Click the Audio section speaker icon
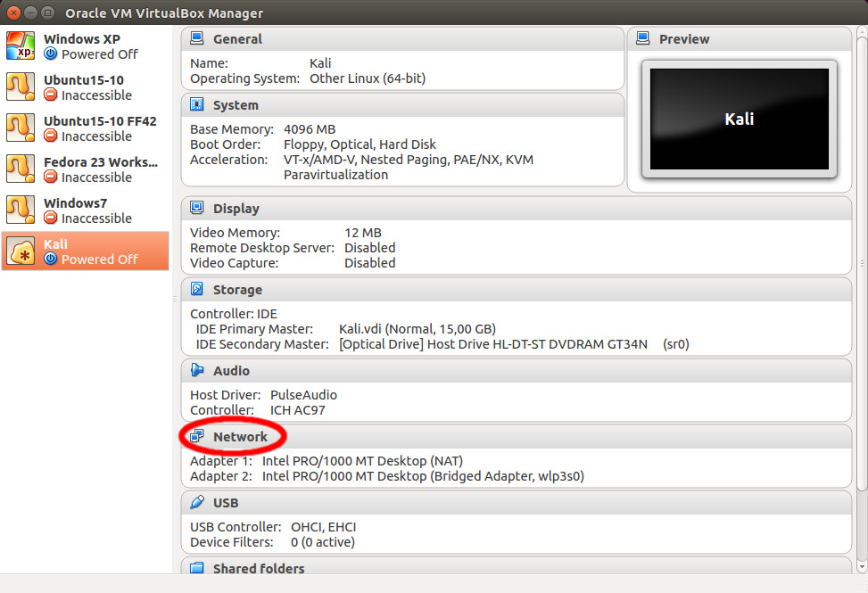Viewport: 868px width, 593px height. click(x=196, y=369)
